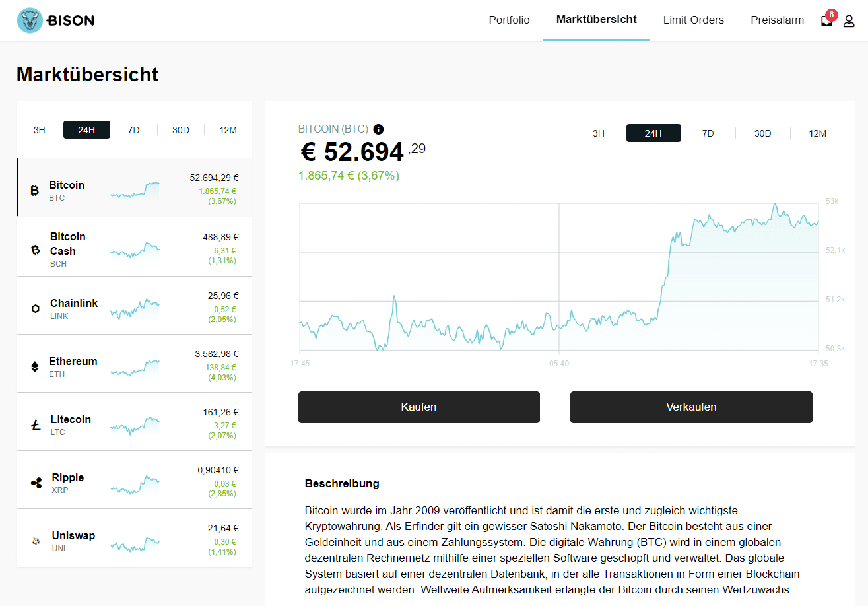The width and height of the screenshot is (868, 606).
Task: Select Bitcoin Cash in the coin list
Action: pos(135,247)
